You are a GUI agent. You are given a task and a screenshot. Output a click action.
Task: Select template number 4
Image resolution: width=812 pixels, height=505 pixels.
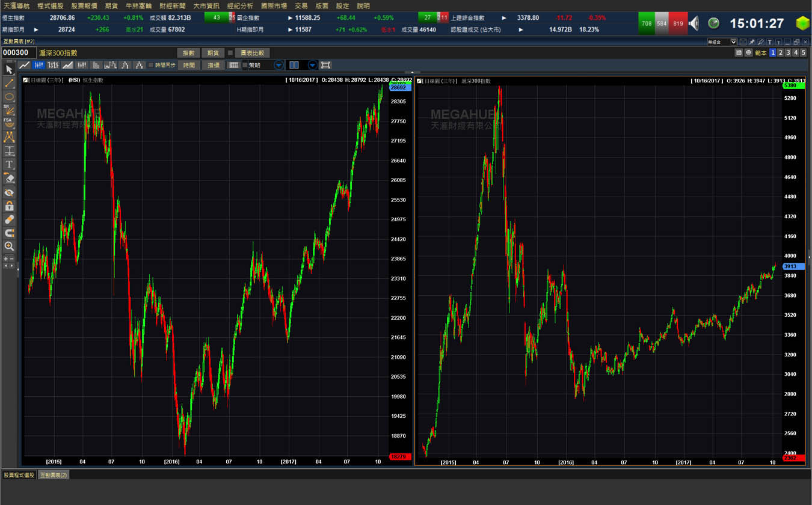point(796,52)
